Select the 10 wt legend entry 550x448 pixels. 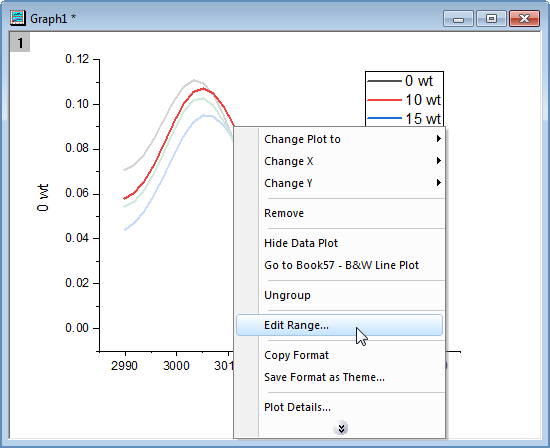[423, 100]
